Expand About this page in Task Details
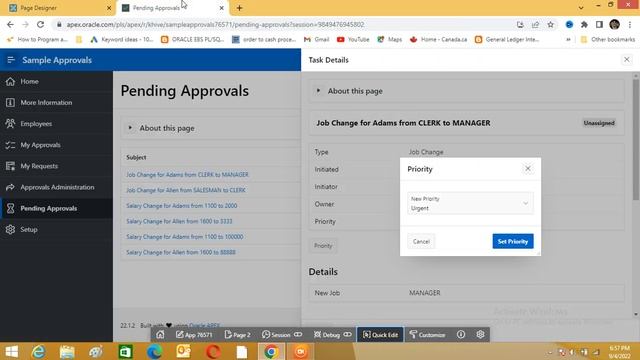The image size is (640, 360). click(x=318, y=91)
